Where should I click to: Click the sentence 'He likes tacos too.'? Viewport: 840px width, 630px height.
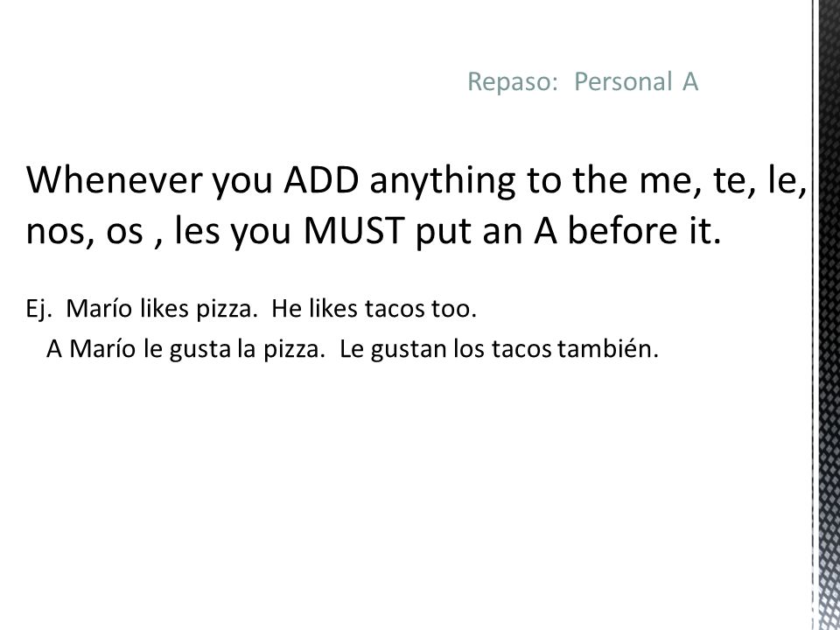point(374,309)
